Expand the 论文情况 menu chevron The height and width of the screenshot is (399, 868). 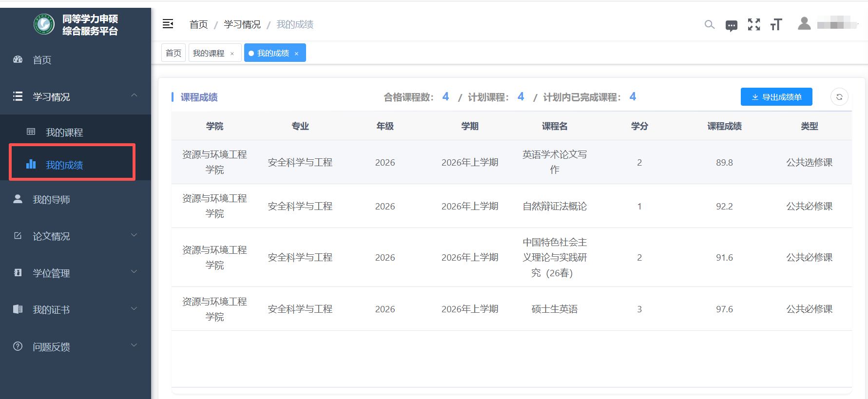134,235
